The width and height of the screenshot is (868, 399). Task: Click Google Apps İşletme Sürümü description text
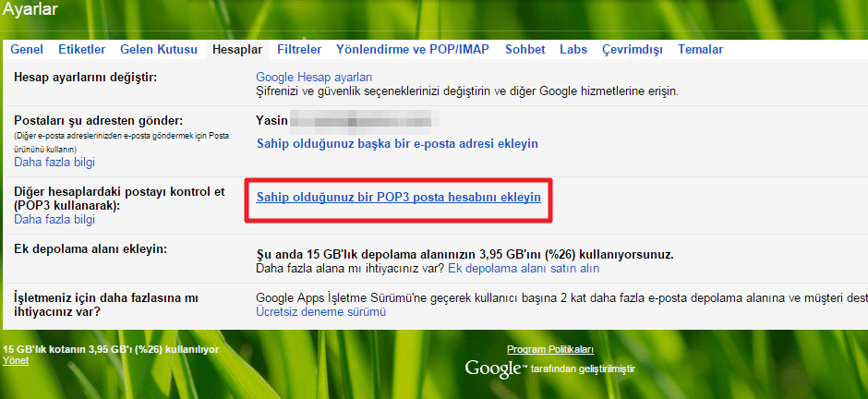(561, 298)
